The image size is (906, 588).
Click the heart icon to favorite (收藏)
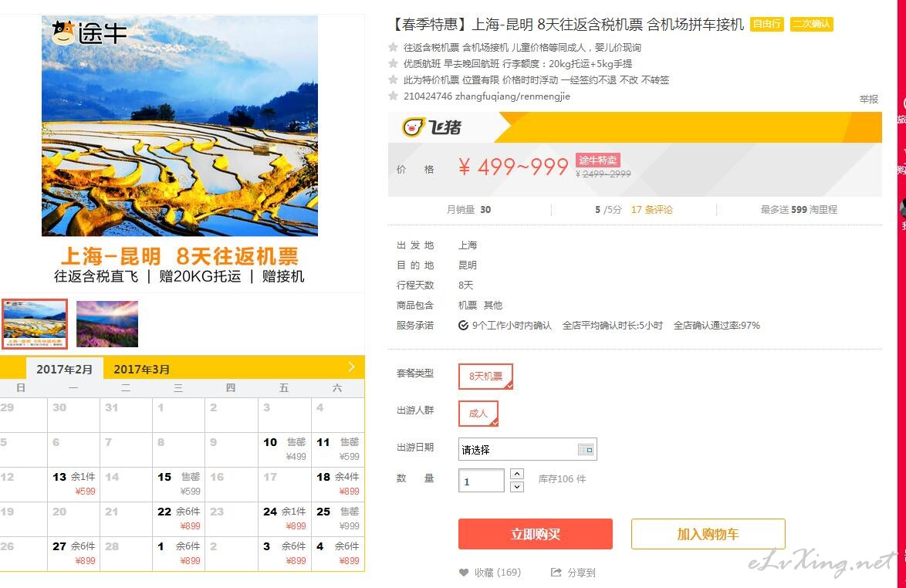[x=463, y=573]
